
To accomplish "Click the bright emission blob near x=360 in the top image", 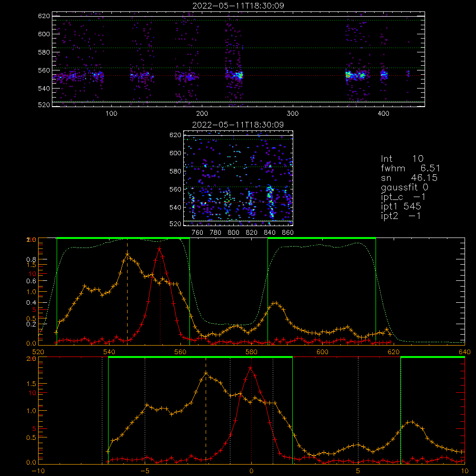I will (x=348, y=75).
